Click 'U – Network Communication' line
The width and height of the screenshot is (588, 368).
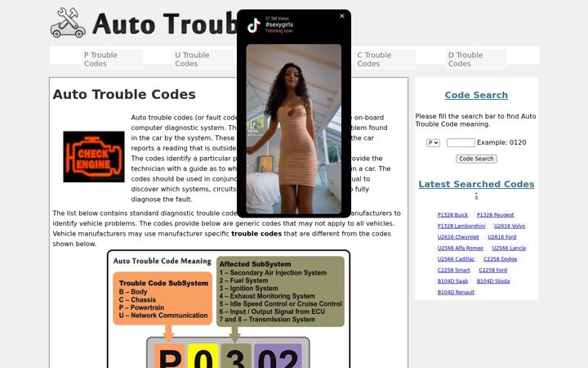(x=163, y=316)
